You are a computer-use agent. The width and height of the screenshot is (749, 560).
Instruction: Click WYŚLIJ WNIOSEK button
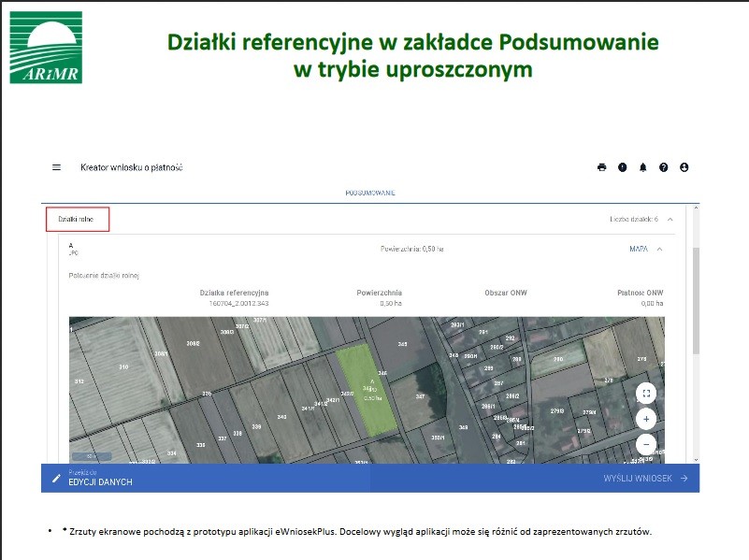[x=645, y=479]
